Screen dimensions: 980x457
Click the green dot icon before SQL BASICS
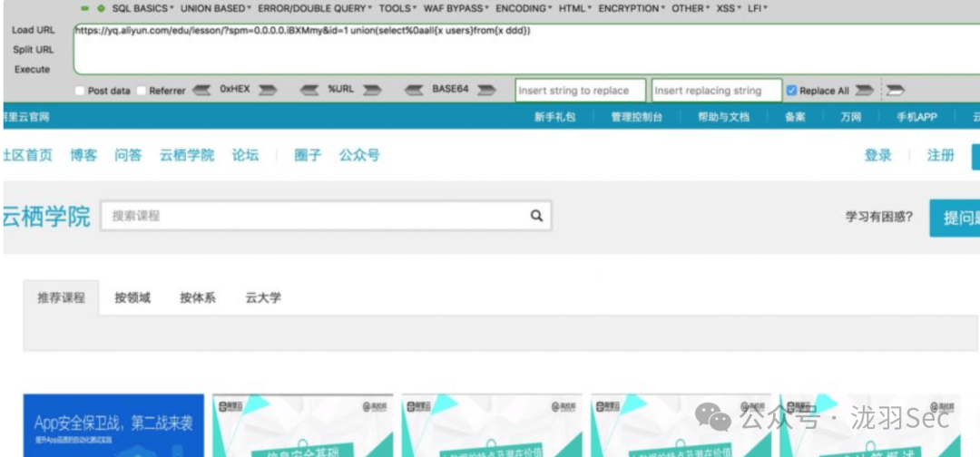(101, 9)
